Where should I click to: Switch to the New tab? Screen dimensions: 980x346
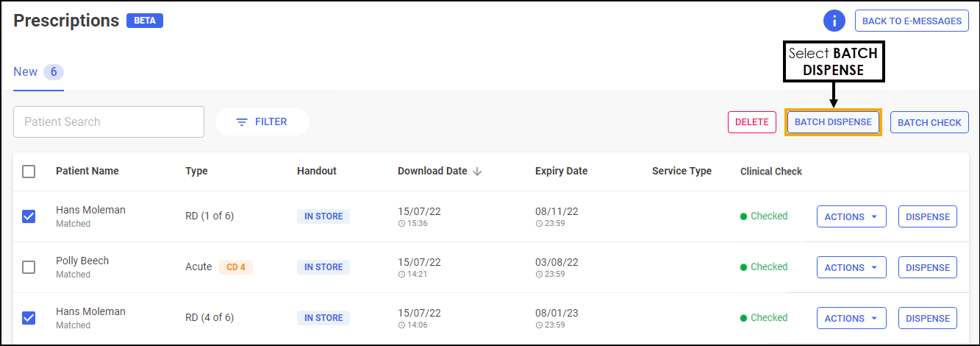(26, 72)
